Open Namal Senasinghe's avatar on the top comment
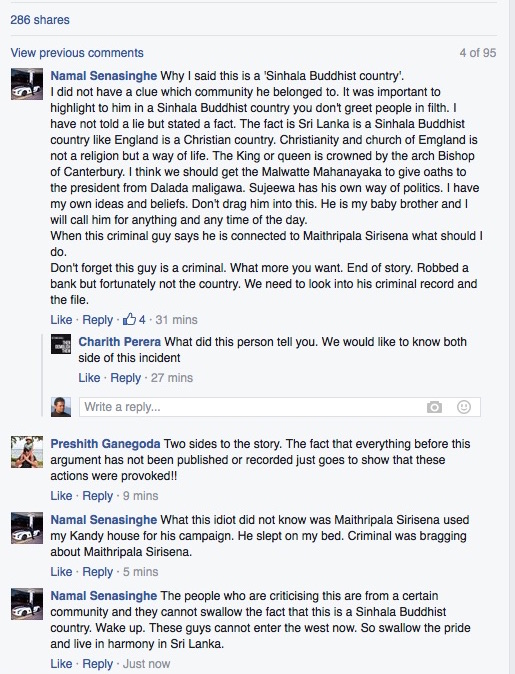The image size is (515, 674). [x=27, y=84]
